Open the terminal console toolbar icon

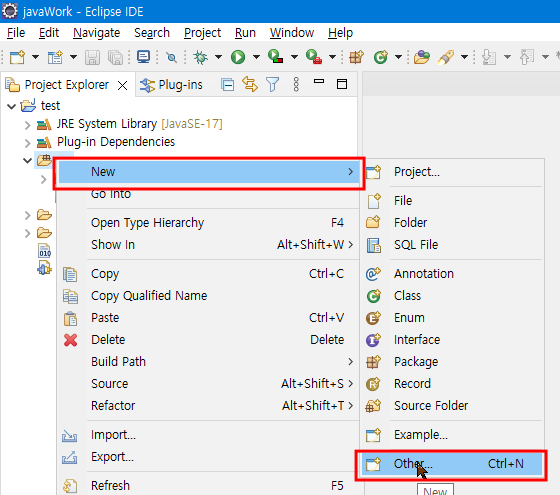[x=144, y=57]
